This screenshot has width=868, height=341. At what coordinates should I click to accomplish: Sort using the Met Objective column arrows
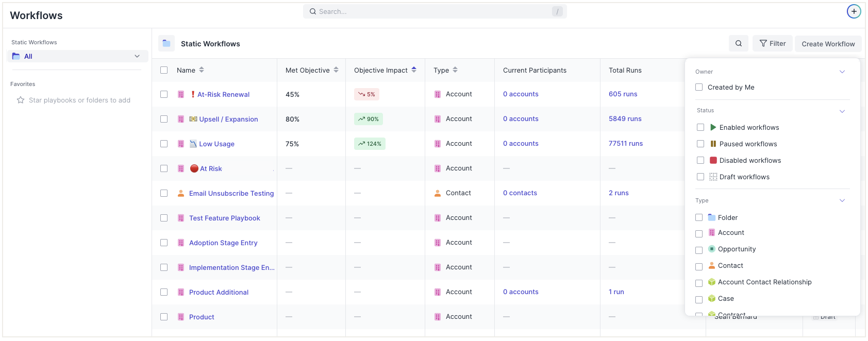tap(336, 70)
